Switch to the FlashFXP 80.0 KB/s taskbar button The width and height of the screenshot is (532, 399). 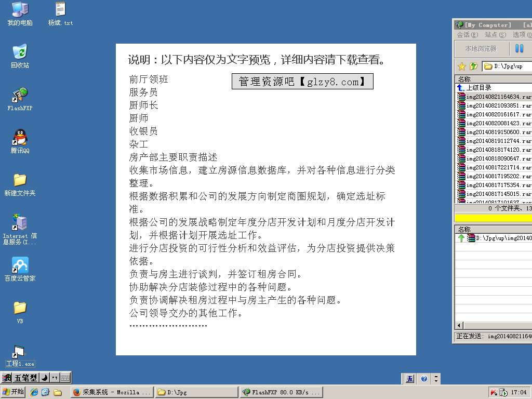pos(281,392)
